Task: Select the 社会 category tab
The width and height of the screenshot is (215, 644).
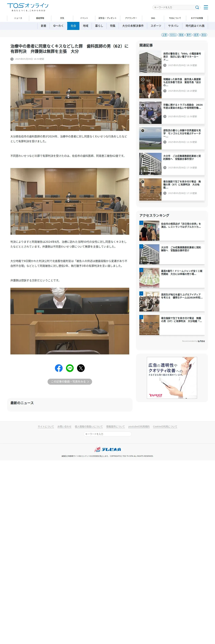Action: pyautogui.click(x=73, y=26)
